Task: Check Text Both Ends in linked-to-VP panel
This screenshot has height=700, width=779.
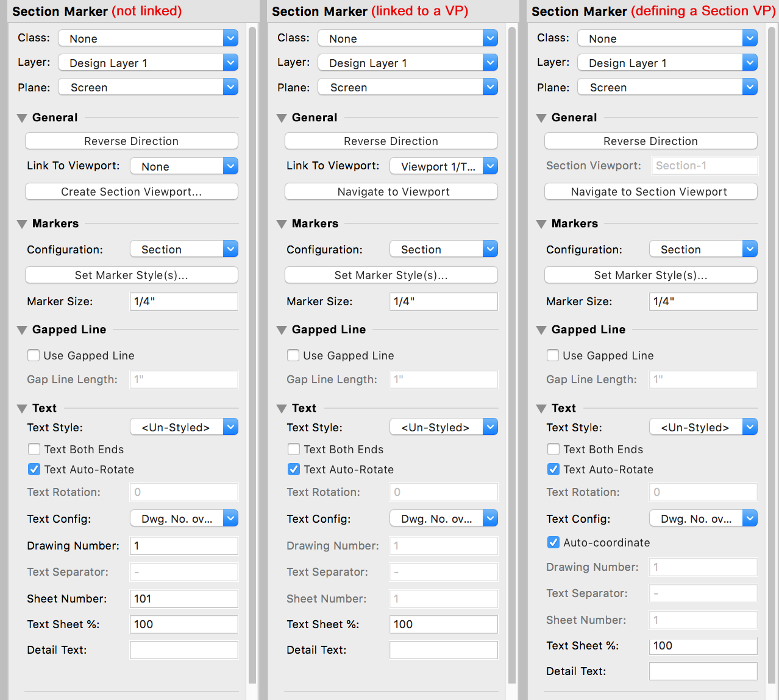Action: tap(294, 449)
